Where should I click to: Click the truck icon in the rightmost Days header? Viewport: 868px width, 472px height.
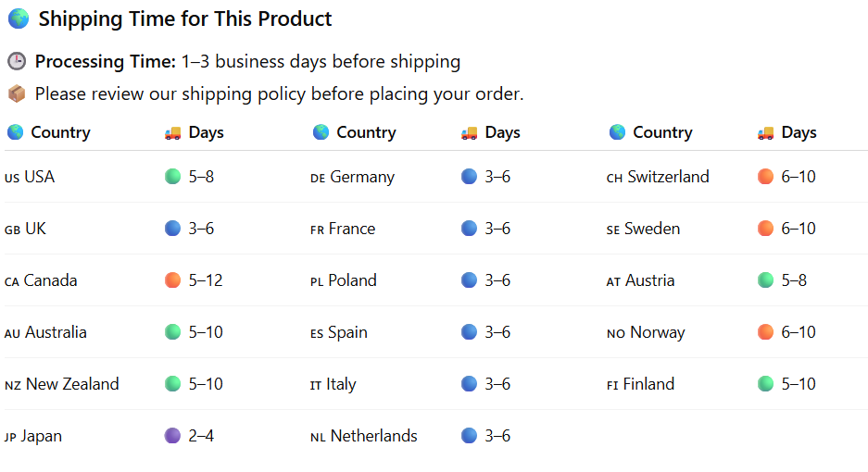pos(765,132)
